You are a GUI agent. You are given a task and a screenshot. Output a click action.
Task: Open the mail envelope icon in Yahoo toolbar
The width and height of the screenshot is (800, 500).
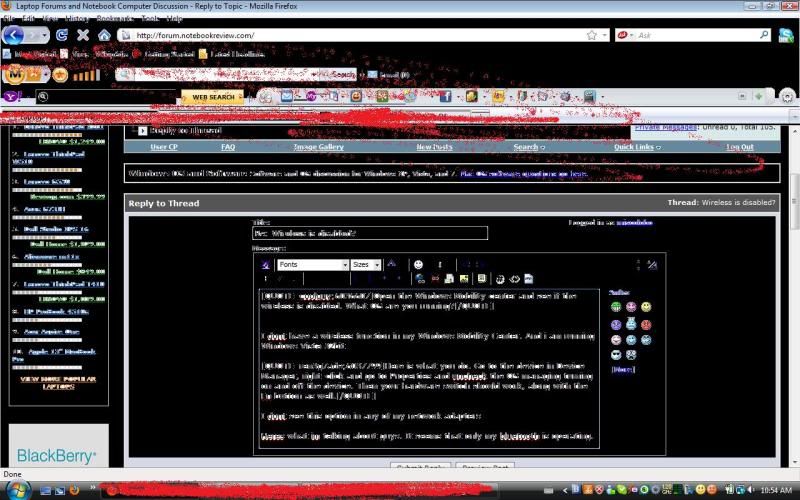tap(287, 96)
